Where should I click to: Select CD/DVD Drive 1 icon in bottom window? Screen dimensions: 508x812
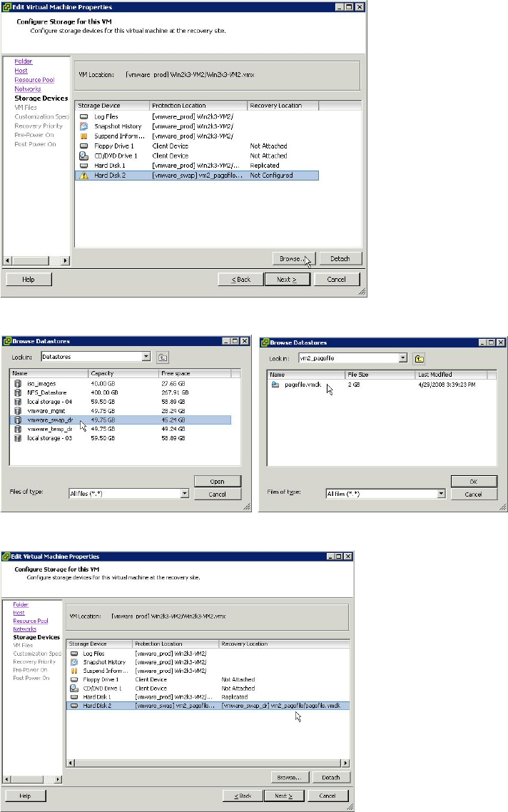click(x=74, y=689)
